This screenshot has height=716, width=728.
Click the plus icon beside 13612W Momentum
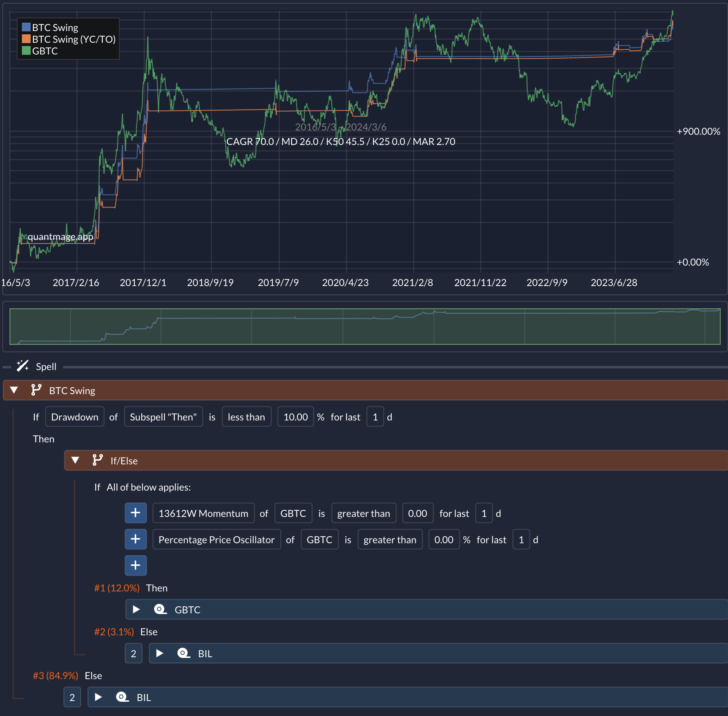(136, 513)
